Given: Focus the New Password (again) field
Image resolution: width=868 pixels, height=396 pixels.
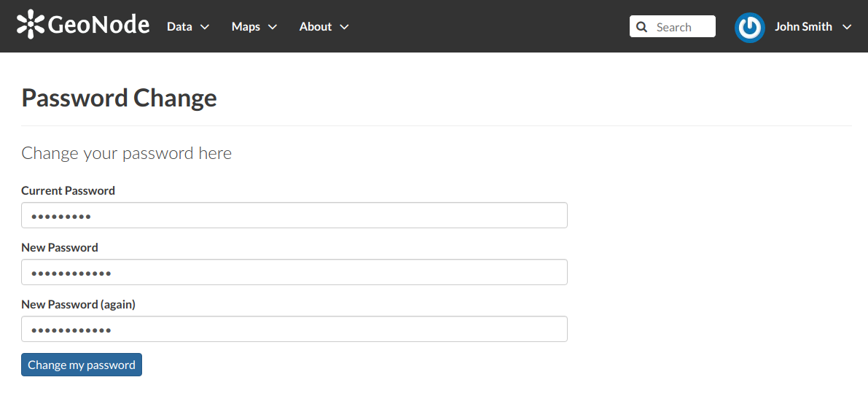Looking at the screenshot, I should pyautogui.click(x=294, y=330).
